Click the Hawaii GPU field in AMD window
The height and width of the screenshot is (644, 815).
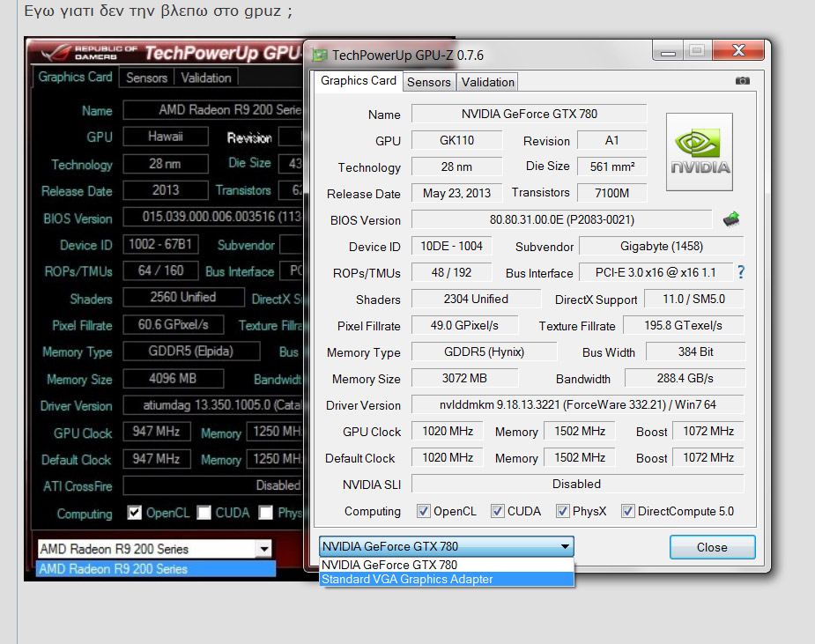tap(166, 137)
